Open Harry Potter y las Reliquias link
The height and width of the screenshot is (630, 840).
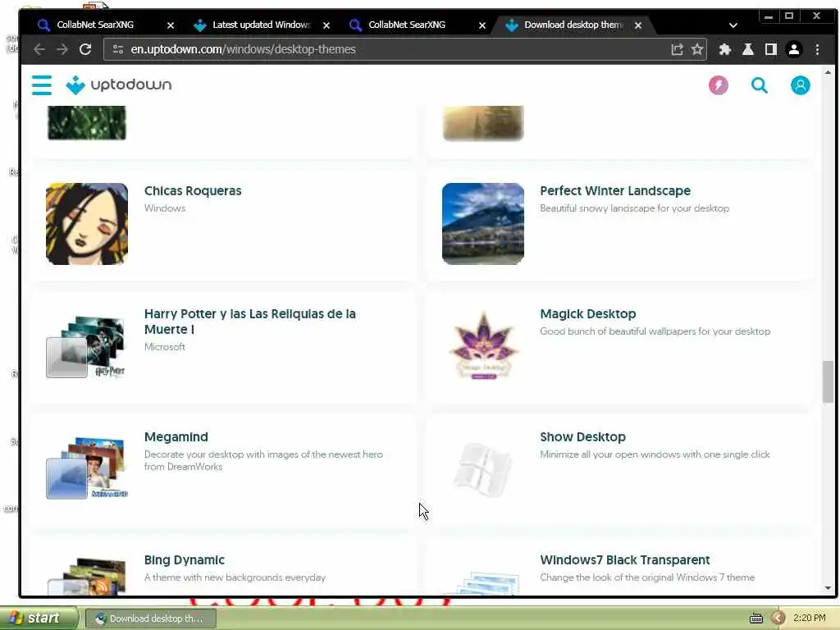click(x=249, y=322)
